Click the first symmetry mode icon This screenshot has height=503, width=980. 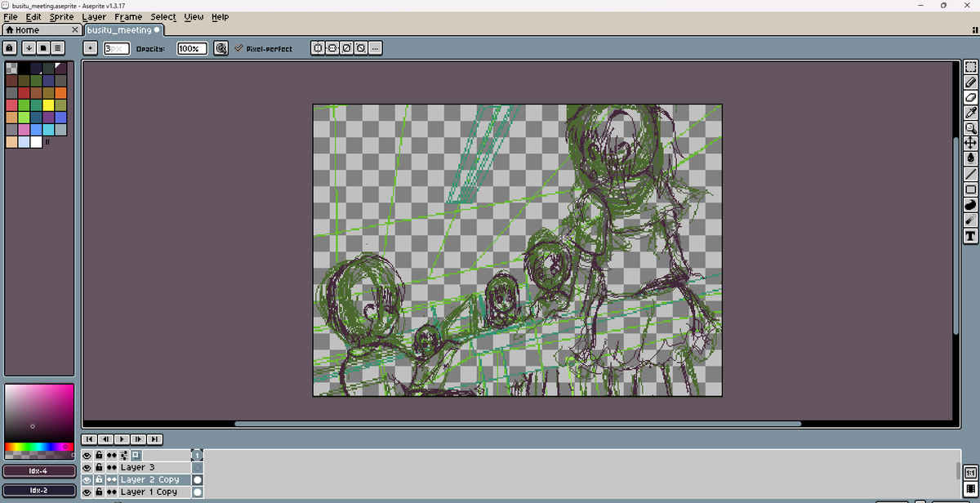tap(318, 48)
